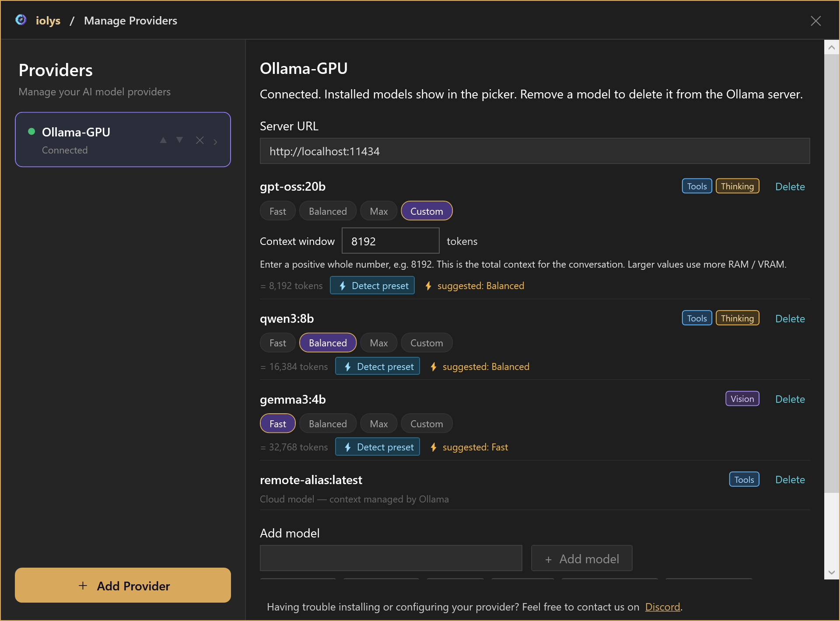
Task: Delete the remote-alias:latest model
Action: pyautogui.click(x=790, y=480)
